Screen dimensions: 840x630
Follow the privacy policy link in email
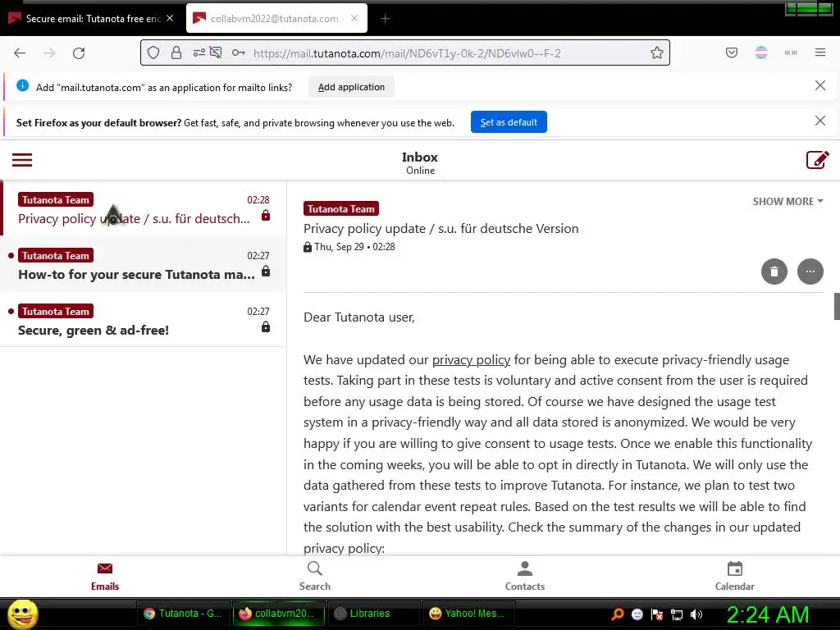point(471,360)
